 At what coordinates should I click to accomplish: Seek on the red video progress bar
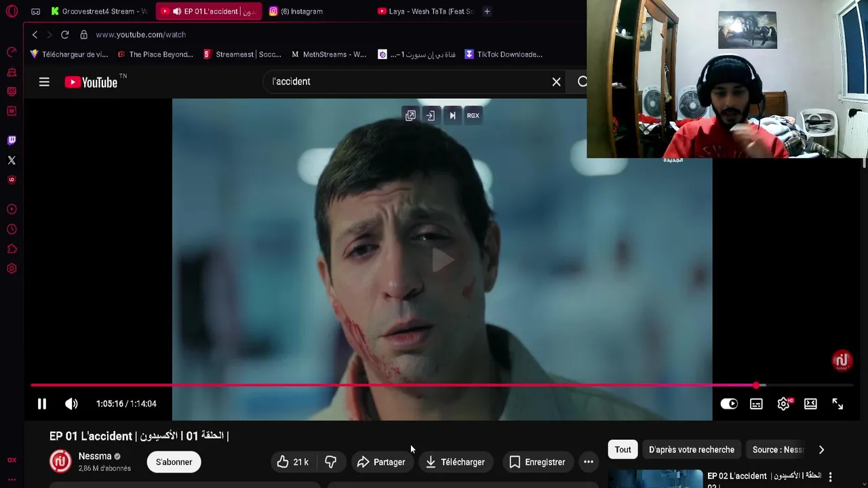(441, 385)
